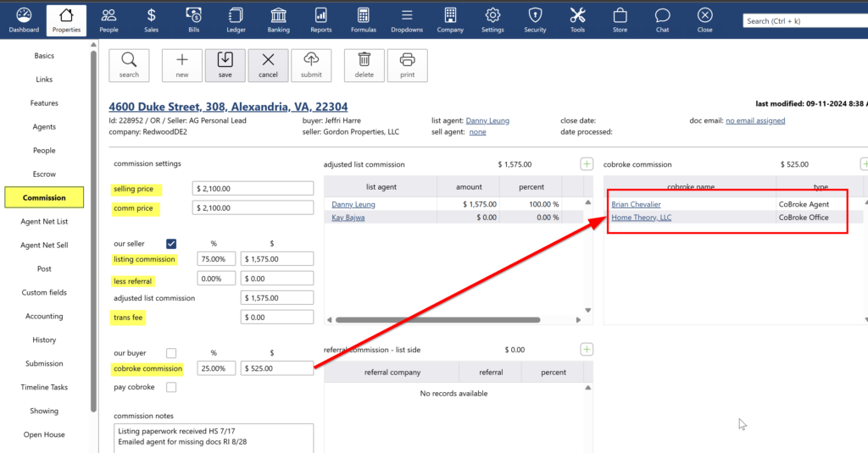Click in the commission notes text area
The height and width of the screenshot is (453, 868).
(214, 438)
